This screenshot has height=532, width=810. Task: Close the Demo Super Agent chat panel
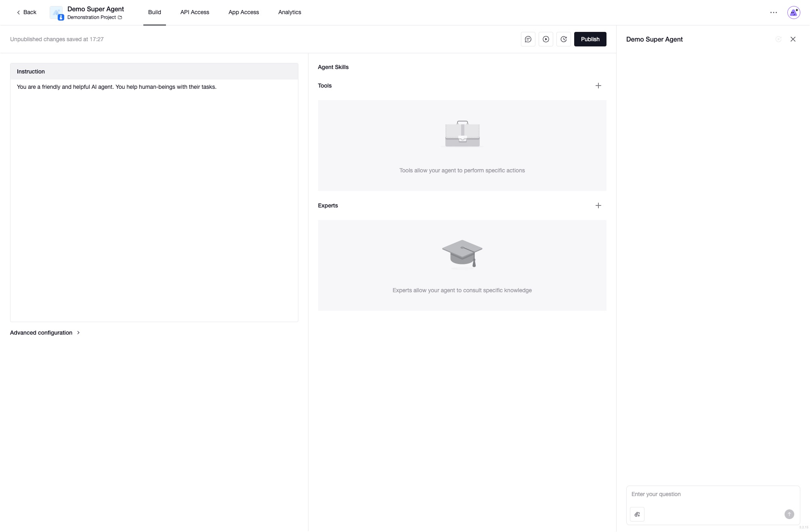click(x=793, y=39)
